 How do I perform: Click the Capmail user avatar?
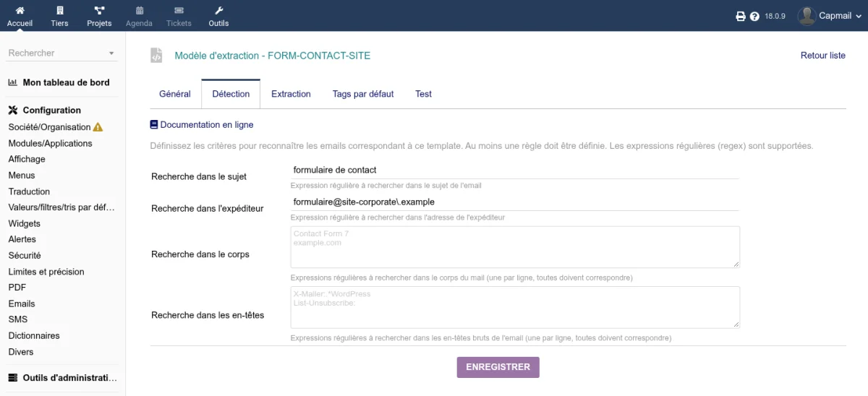(807, 16)
